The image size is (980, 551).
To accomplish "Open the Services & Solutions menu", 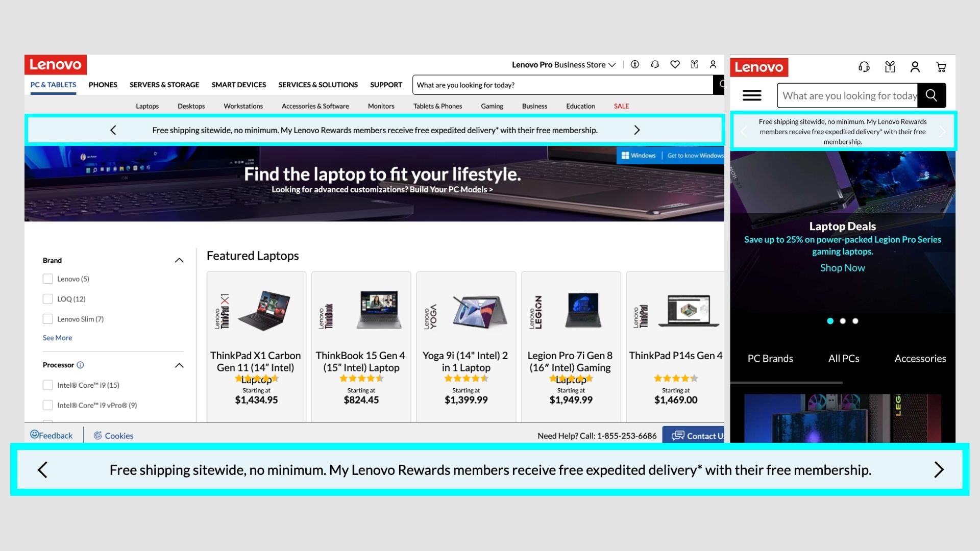I will point(318,85).
